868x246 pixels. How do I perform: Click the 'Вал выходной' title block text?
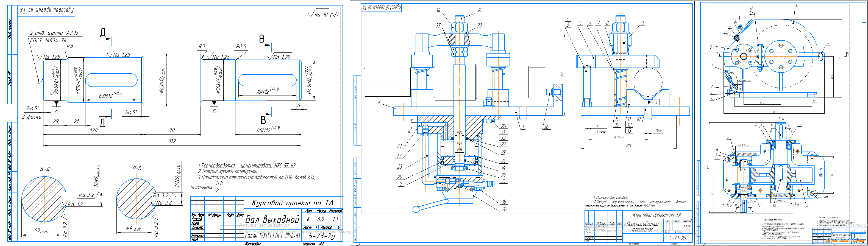pos(272,220)
